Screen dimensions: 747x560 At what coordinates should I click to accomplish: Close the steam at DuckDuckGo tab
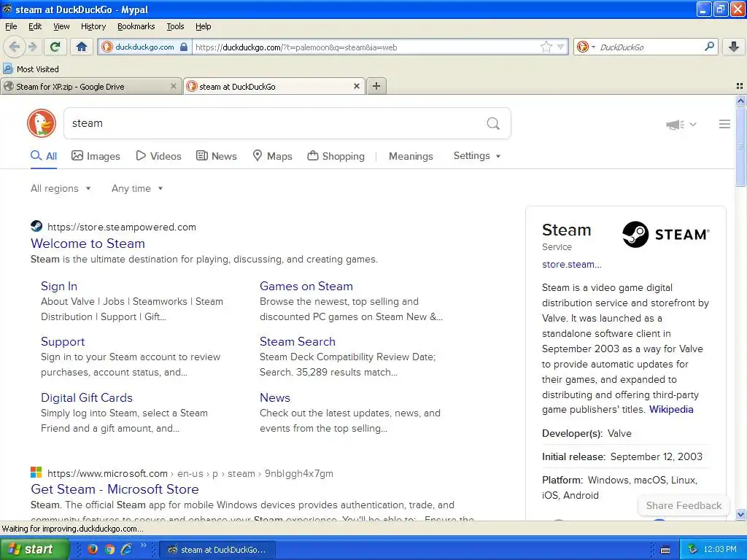pos(356,86)
